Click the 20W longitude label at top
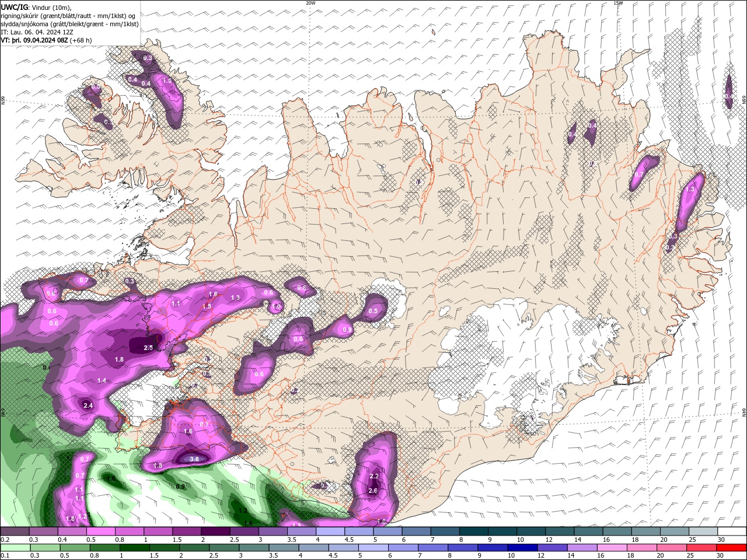The height and width of the screenshot is (560, 747). (310, 3)
